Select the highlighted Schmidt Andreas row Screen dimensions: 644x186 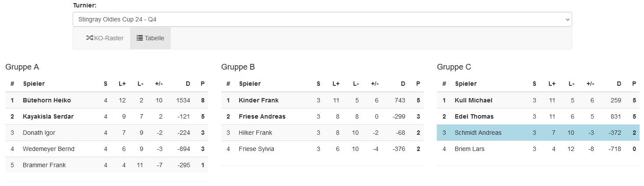(x=538, y=133)
